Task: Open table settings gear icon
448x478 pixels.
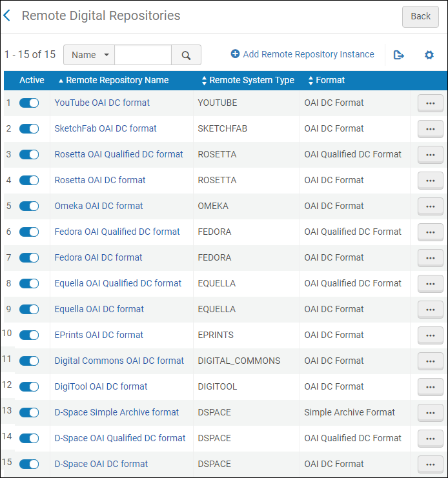Action: point(429,55)
